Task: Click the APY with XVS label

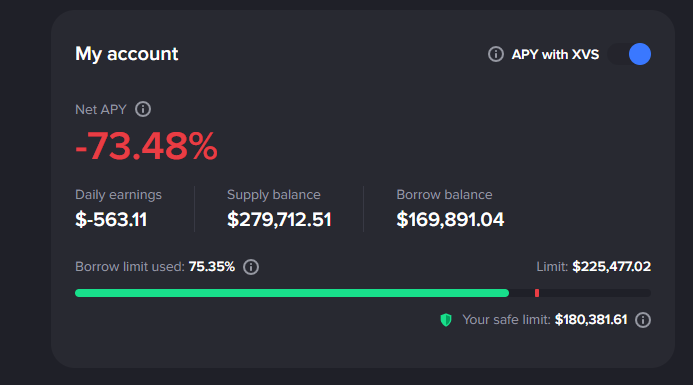Action: coord(555,54)
